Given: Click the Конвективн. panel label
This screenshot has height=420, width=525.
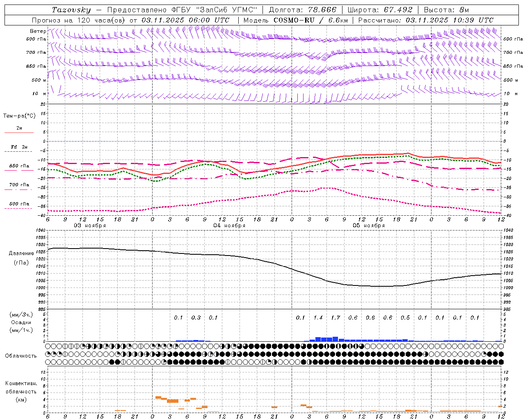Looking at the screenshot, I should (21, 384).
